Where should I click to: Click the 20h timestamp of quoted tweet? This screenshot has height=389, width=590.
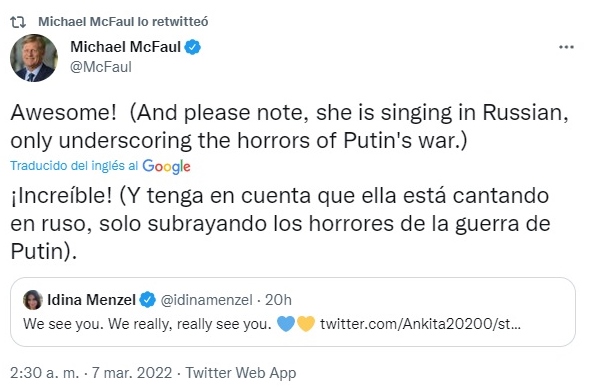coord(278,300)
